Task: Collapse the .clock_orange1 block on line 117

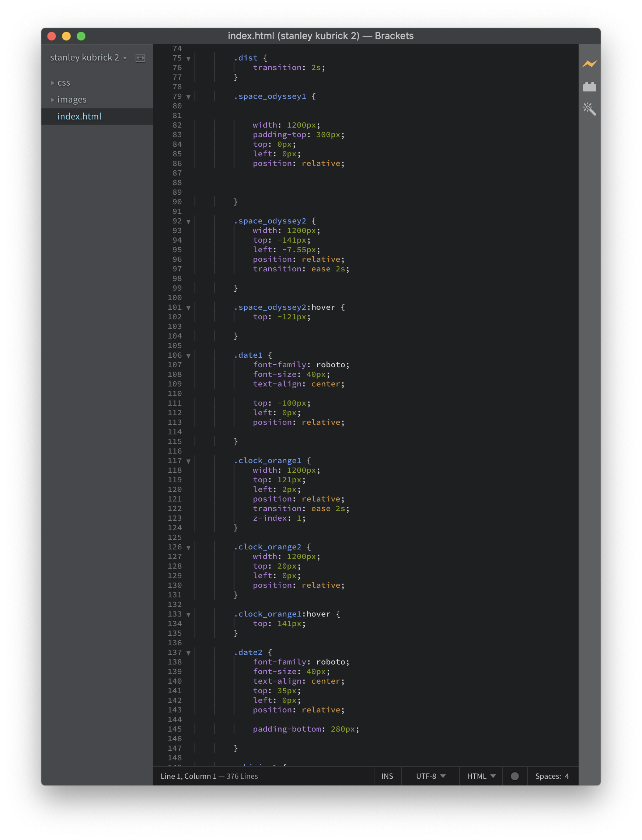Action: [x=188, y=461]
